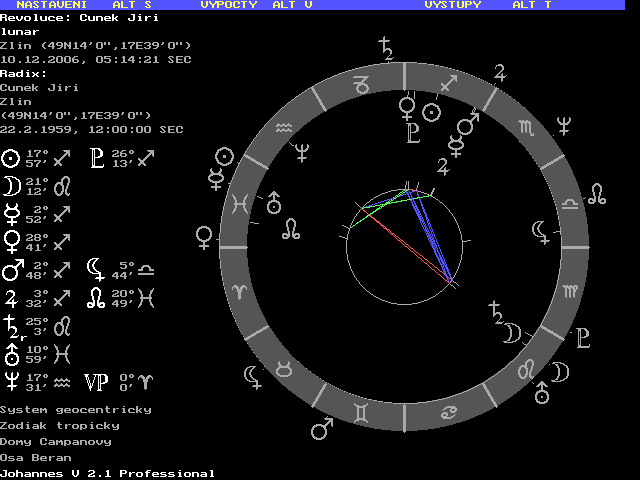Click the Aries sign on the zodiac ring

[x=242, y=290]
